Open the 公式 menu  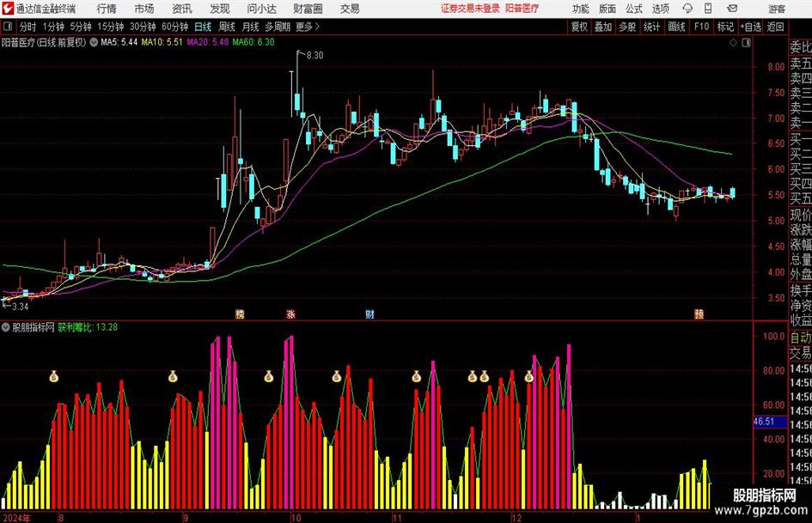tap(634, 9)
